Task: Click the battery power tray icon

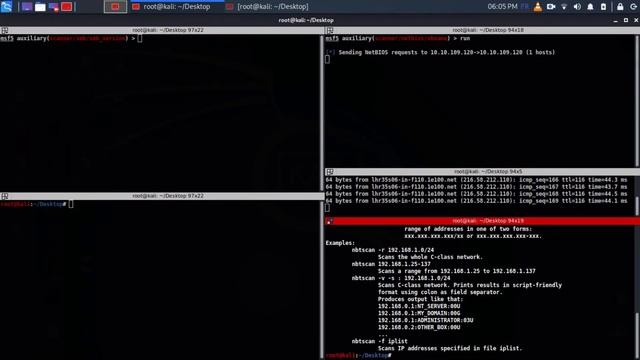Action: tap(603, 7)
